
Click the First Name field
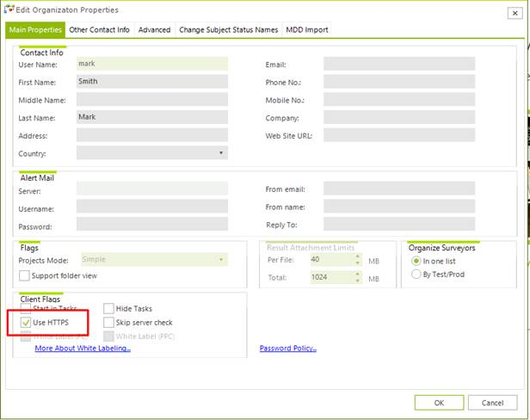152,82
